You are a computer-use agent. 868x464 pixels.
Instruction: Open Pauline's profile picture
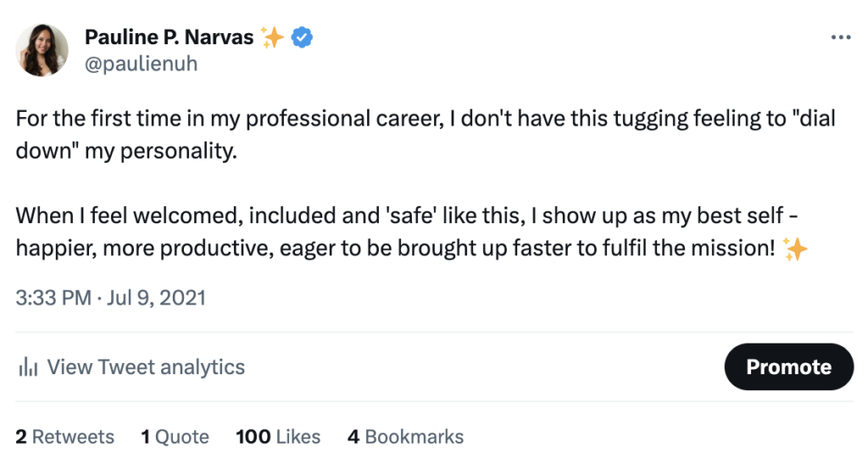(x=42, y=50)
